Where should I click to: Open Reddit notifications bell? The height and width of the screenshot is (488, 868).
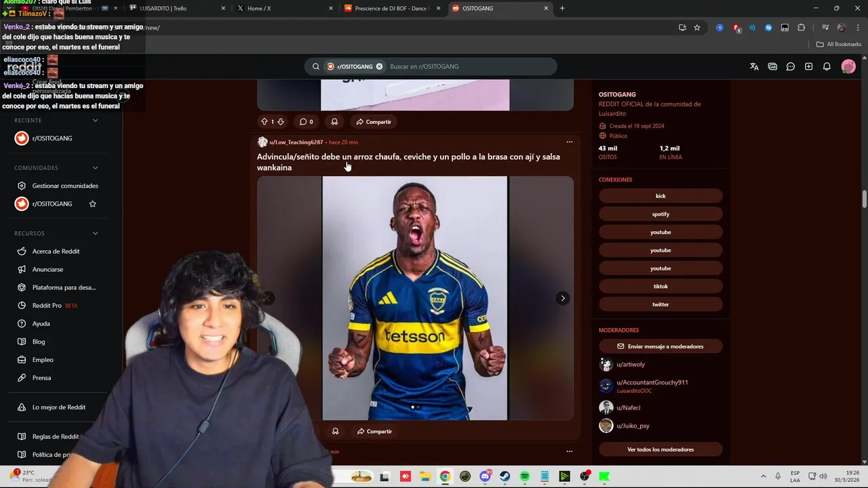pyautogui.click(x=827, y=66)
